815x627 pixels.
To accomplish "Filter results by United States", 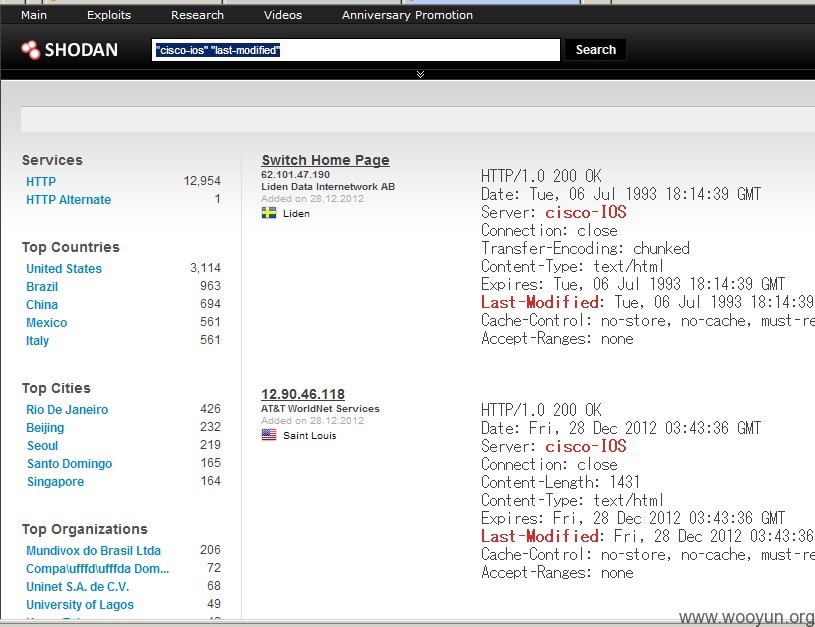I will coord(64,269).
